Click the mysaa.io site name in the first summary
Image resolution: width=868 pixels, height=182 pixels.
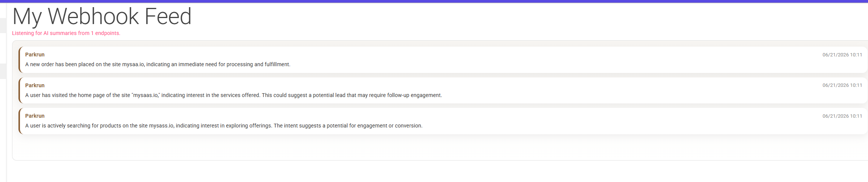(x=133, y=64)
